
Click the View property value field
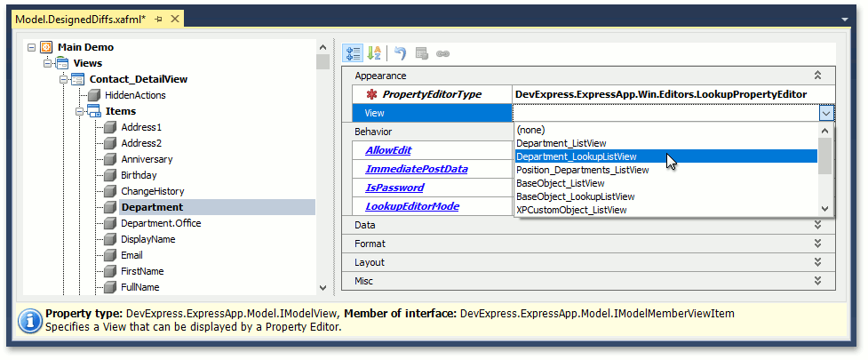point(665,113)
